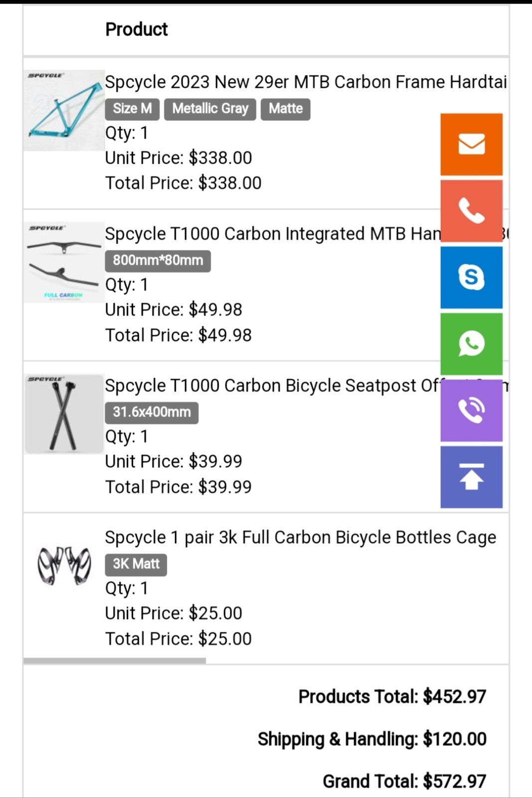Click the back-to-top arrow icon
This screenshot has width=532, height=798.
[471, 477]
